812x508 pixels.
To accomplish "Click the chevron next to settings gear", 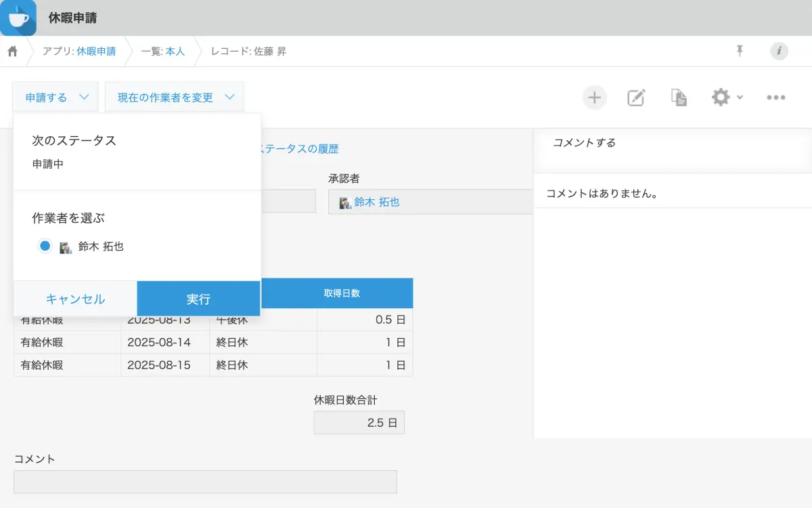I will coord(740,98).
